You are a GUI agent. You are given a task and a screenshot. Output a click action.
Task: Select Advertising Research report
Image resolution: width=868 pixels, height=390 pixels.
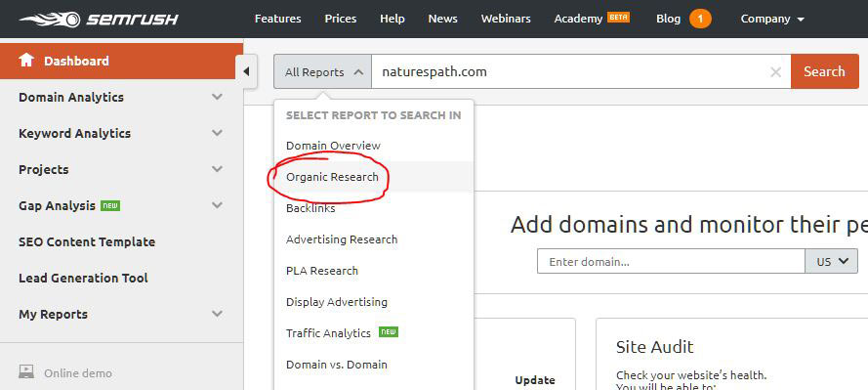342,239
